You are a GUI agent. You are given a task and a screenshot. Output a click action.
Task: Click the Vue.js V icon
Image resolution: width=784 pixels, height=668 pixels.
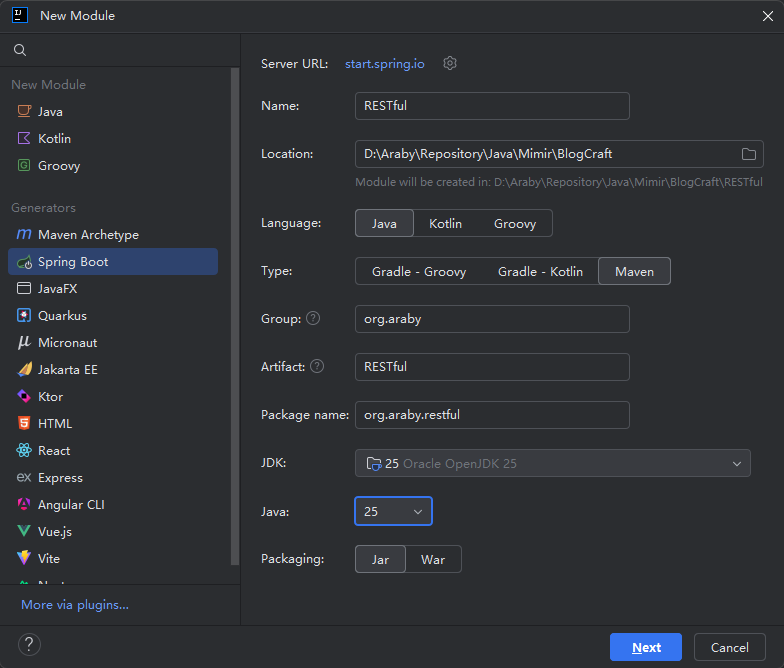pyautogui.click(x=24, y=531)
